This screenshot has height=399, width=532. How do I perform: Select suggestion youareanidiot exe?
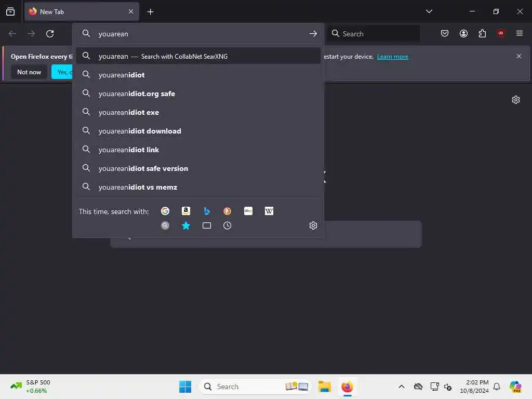(x=198, y=112)
